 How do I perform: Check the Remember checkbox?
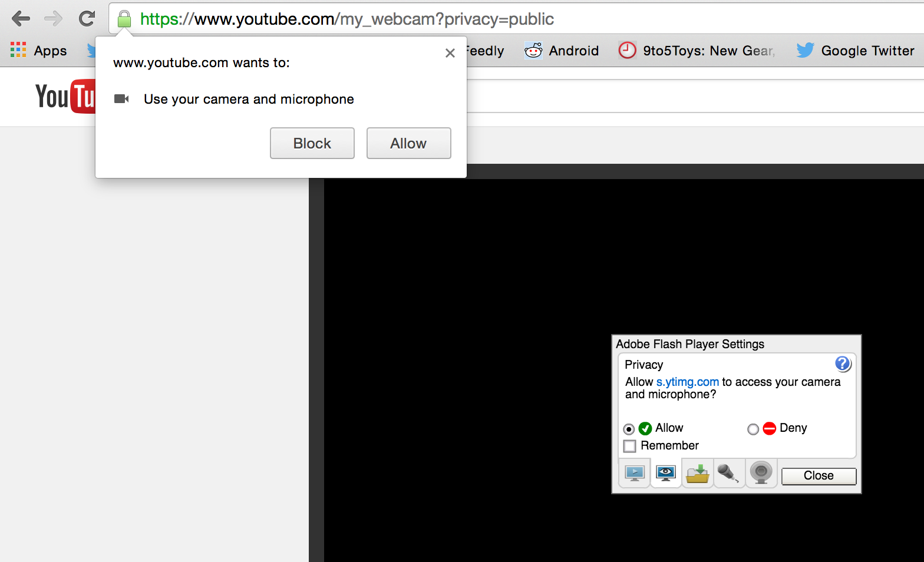click(x=630, y=446)
